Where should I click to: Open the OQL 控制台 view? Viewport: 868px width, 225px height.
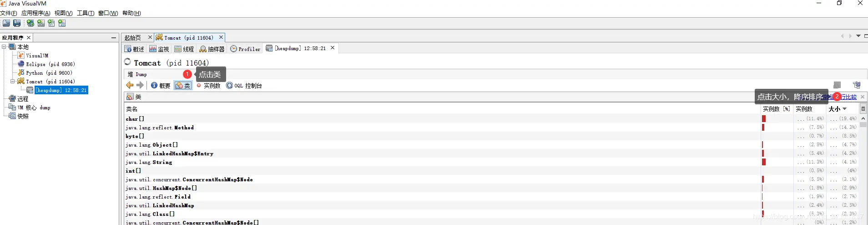[x=244, y=86]
